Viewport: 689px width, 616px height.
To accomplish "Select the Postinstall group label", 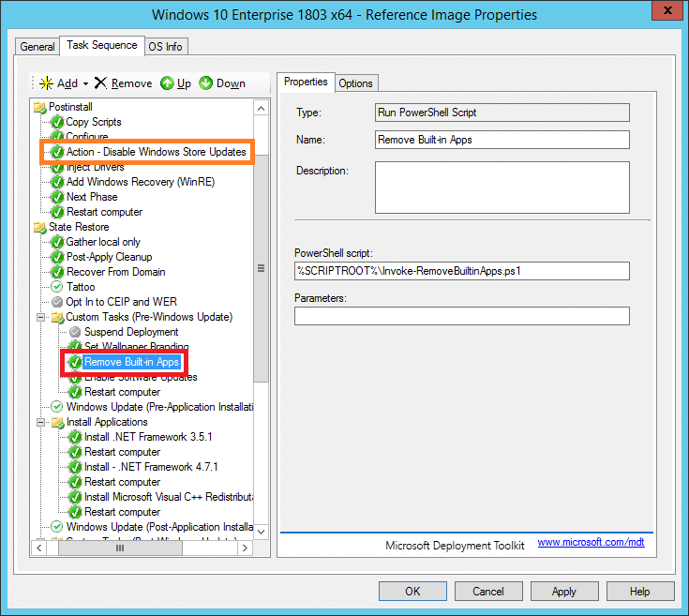I will (x=70, y=107).
